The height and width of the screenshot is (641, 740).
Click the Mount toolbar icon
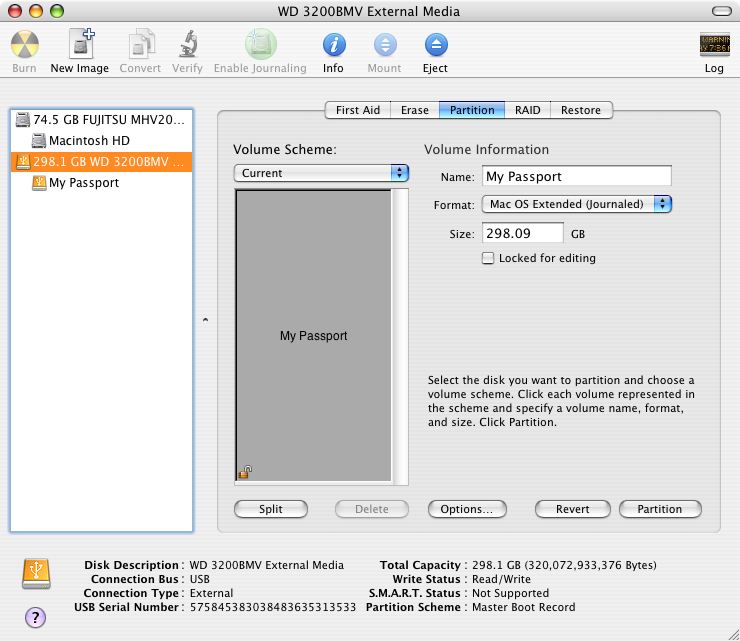[x=385, y=45]
